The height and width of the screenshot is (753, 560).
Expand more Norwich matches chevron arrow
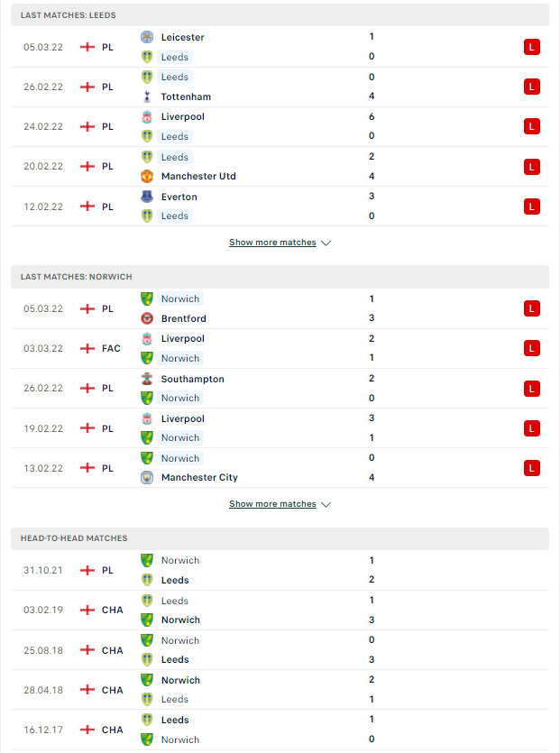pos(326,504)
